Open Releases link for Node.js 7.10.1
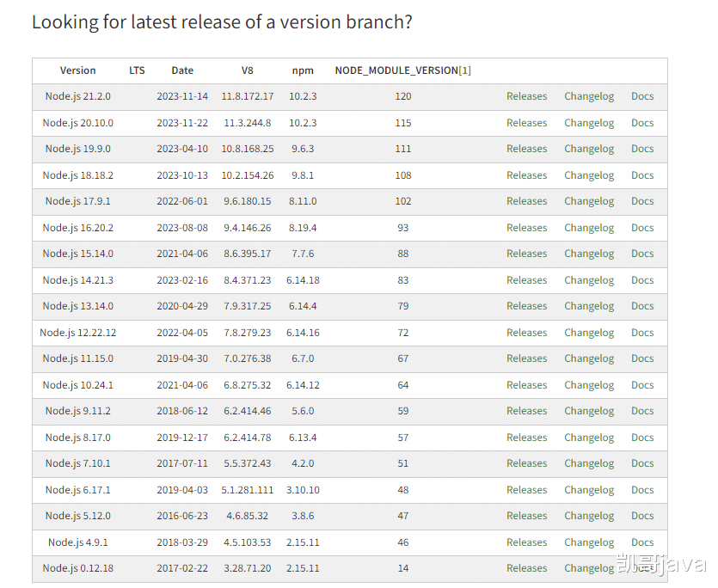The width and height of the screenshot is (718, 588). click(x=526, y=463)
